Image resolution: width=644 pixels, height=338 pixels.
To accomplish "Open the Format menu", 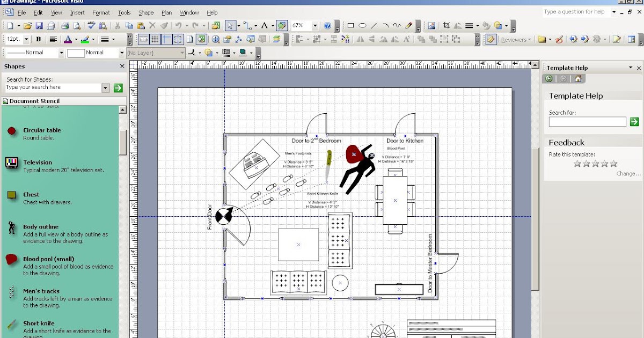I will click(101, 12).
